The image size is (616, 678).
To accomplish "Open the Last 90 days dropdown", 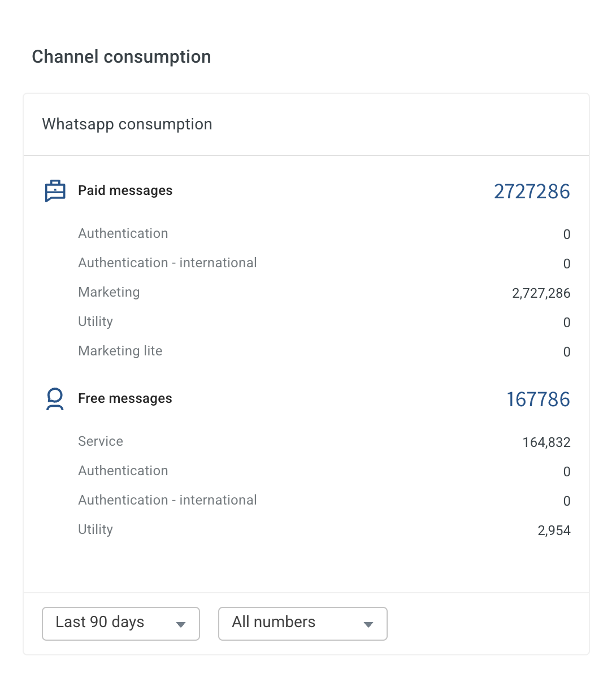I will (x=121, y=624).
